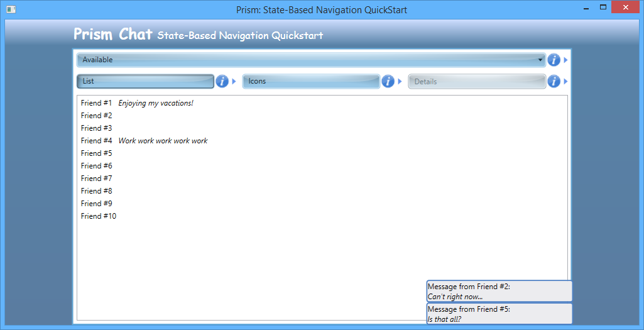Viewport: 644px width, 330px height.
Task: Select Friend #10 in the list
Action: 99,216
